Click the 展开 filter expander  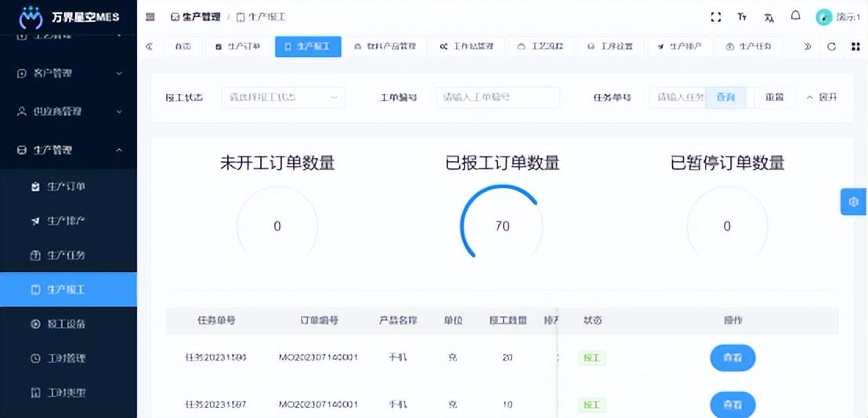(822, 97)
